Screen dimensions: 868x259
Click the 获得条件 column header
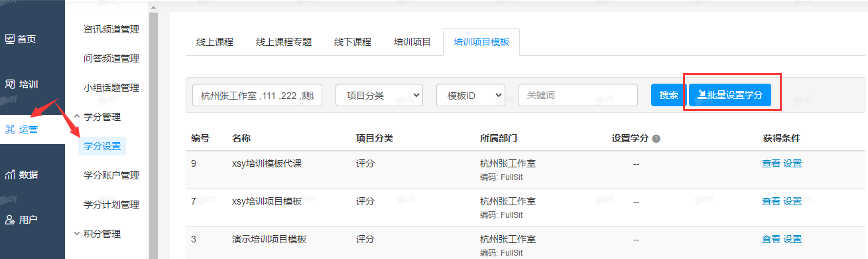(782, 138)
